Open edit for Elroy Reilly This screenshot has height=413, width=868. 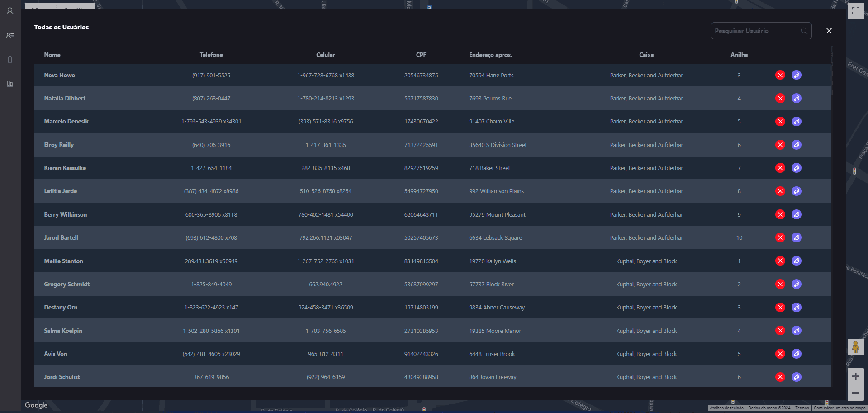[797, 145]
